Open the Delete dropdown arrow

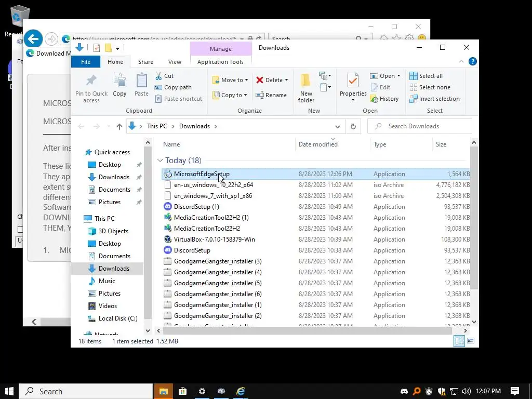[x=286, y=80]
